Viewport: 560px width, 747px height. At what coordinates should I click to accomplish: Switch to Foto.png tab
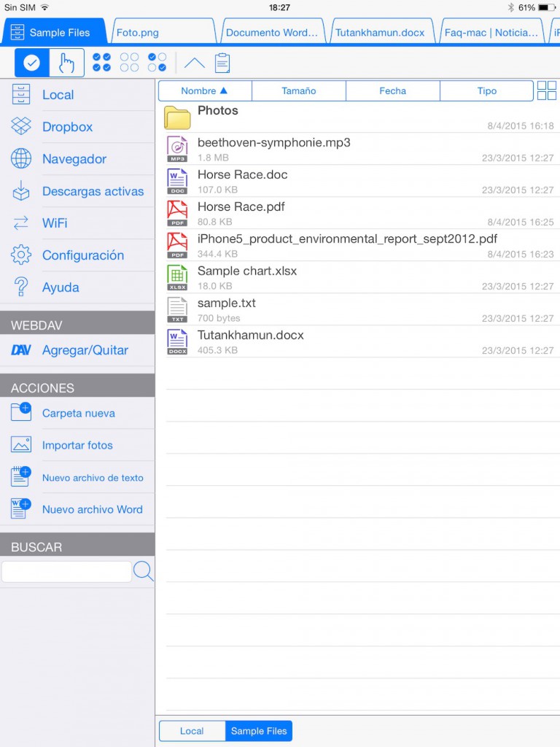pos(163,32)
